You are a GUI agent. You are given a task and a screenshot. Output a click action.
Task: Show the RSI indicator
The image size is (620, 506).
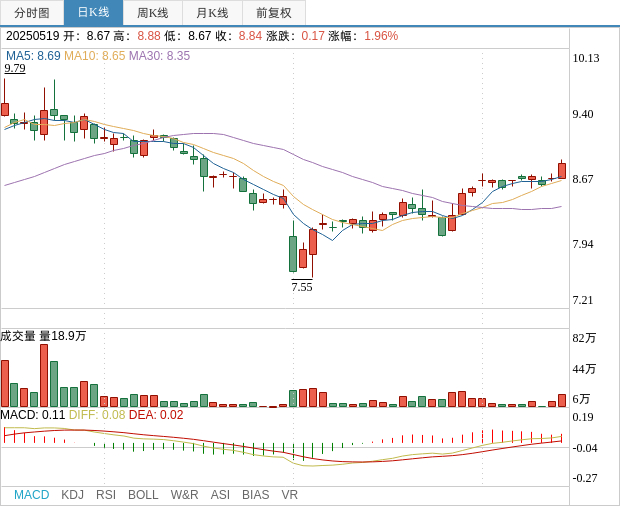[106, 495]
